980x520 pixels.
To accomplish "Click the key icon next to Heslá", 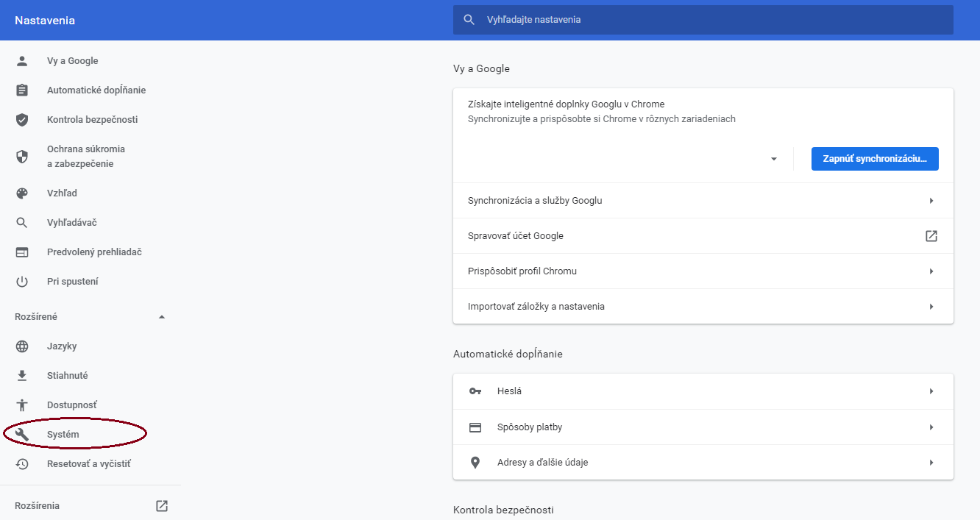I will 475,391.
